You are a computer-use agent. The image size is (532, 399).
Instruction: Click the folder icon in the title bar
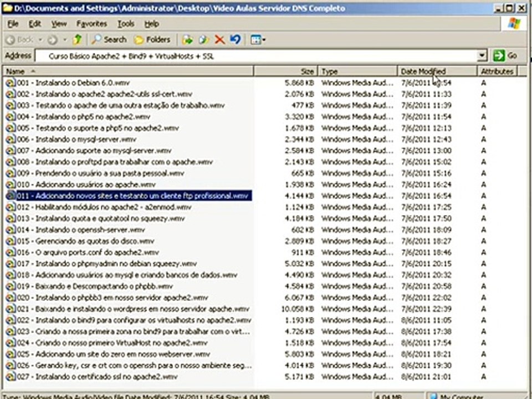pyautogui.click(x=7, y=8)
